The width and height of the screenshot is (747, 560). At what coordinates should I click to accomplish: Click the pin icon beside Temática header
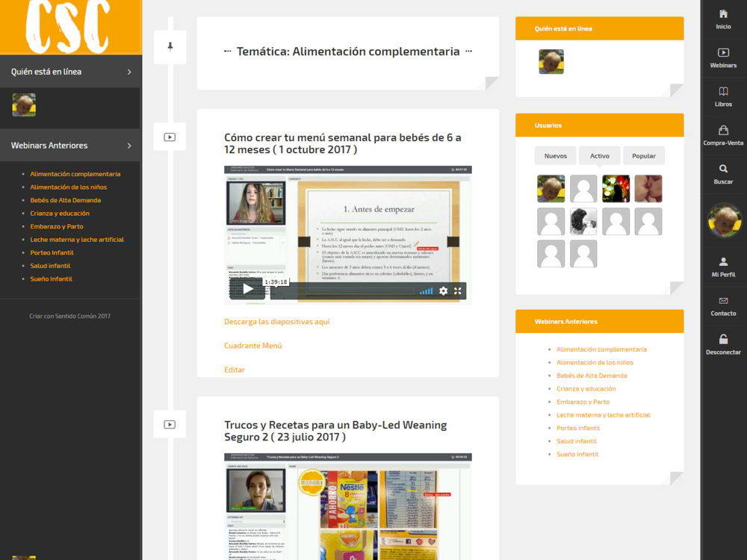click(170, 46)
